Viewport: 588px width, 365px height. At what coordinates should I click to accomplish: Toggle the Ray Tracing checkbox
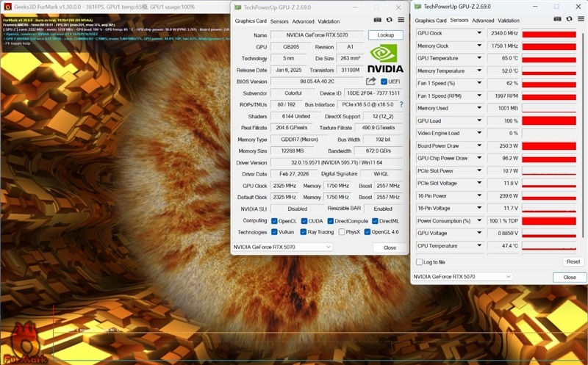coord(304,232)
